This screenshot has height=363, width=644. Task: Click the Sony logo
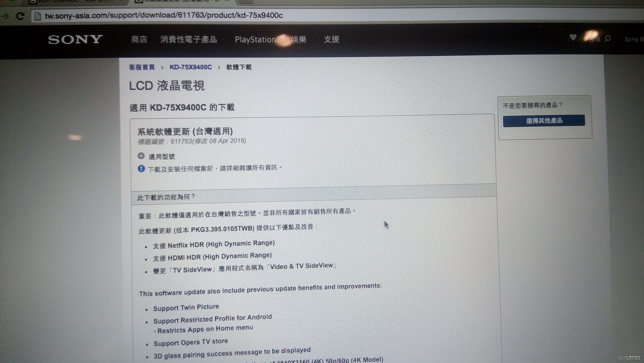pos(75,39)
